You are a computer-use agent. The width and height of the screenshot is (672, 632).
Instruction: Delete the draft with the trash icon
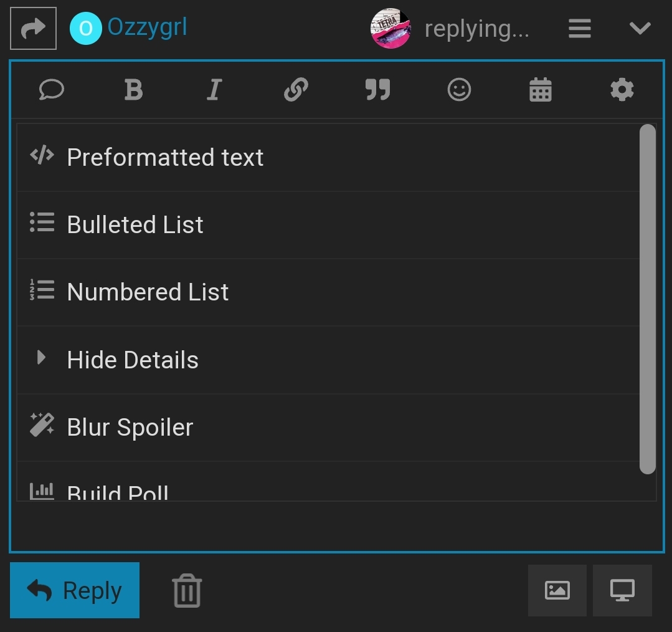coord(187,590)
